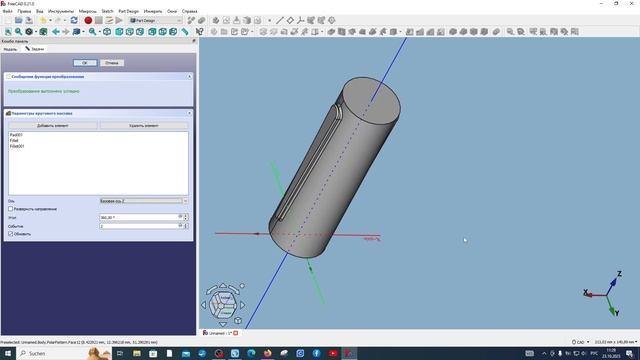The height and width of the screenshot is (360, 640).
Task: Switch to the Rear view cube icon
Action: (152, 32)
